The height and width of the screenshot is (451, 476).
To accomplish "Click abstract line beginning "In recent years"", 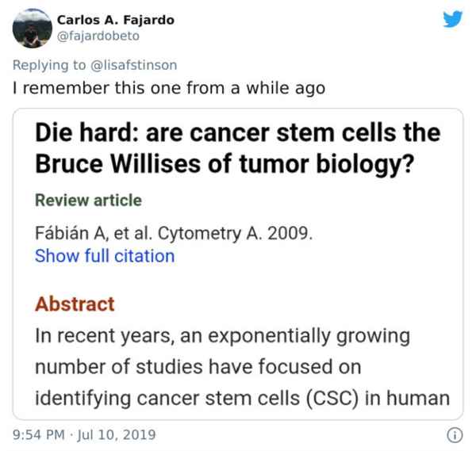I will coord(222,335).
